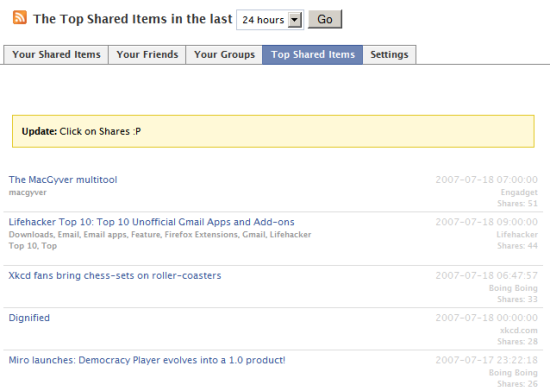Open the Your Friends tab
Image resolution: width=550 pixels, height=391 pixels.
pyautogui.click(x=147, y=55)
